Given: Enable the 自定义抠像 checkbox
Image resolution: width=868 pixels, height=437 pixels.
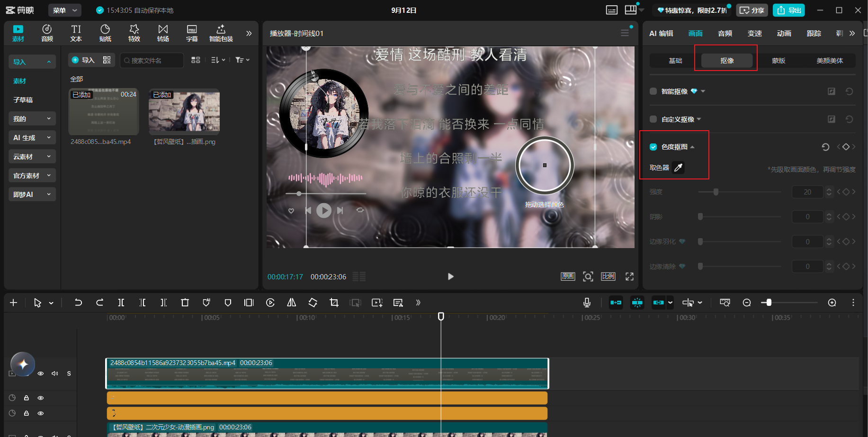Looking at the screenshot, I should click(x=653, y=119).
